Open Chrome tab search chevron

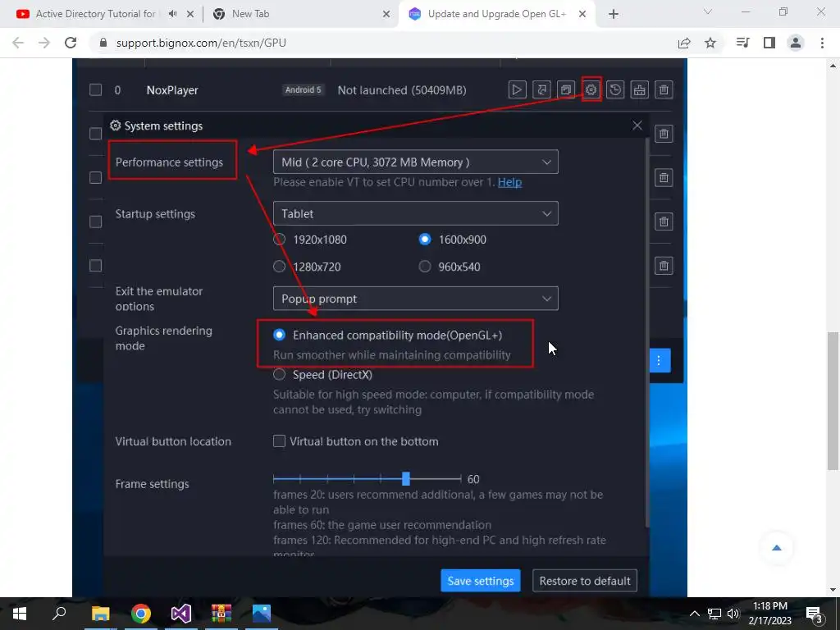(708, 11)
